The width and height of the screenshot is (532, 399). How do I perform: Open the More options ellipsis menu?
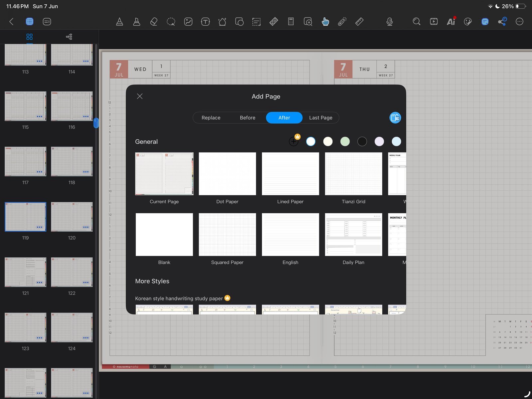pos(519,22)
